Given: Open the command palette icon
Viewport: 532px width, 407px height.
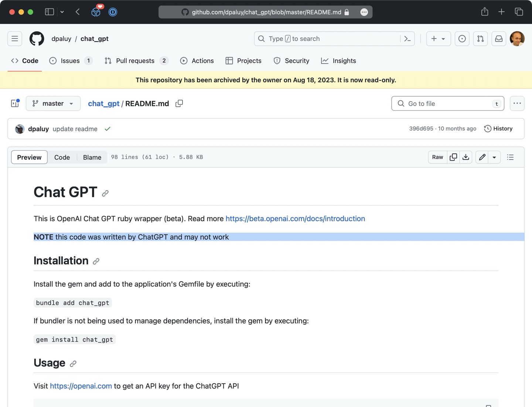Looking at the screenshot, I should pos(407,39).
